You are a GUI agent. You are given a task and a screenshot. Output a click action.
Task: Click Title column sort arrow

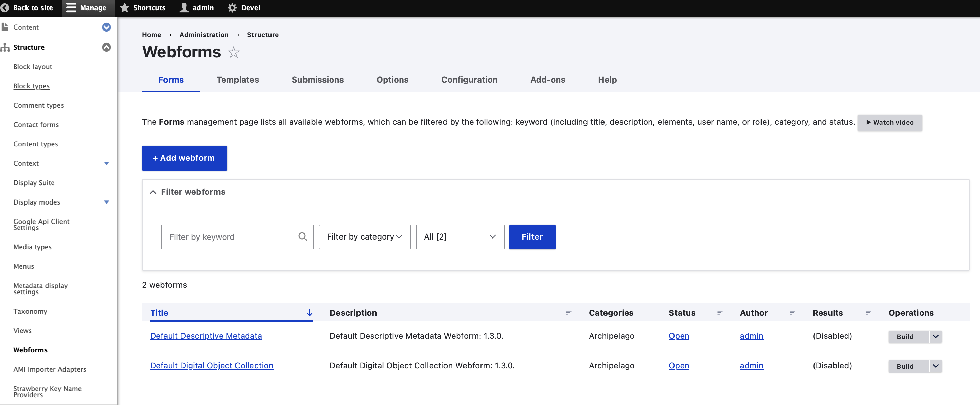309,313
